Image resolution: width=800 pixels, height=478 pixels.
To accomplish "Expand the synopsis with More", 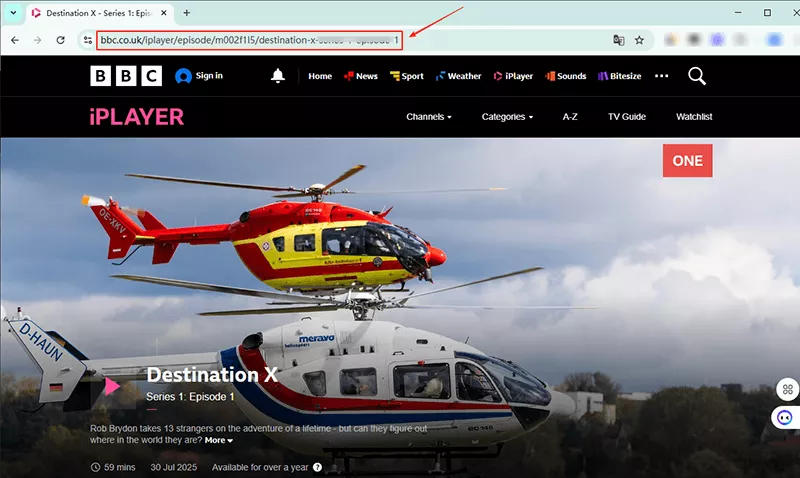I will coord(218,440).
